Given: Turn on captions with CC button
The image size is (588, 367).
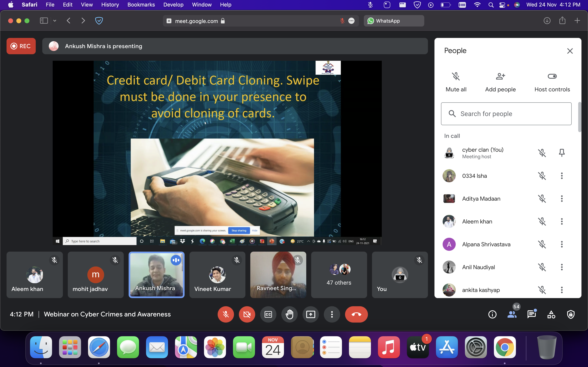Looking at the screenshot, I should tap(268, 314).
